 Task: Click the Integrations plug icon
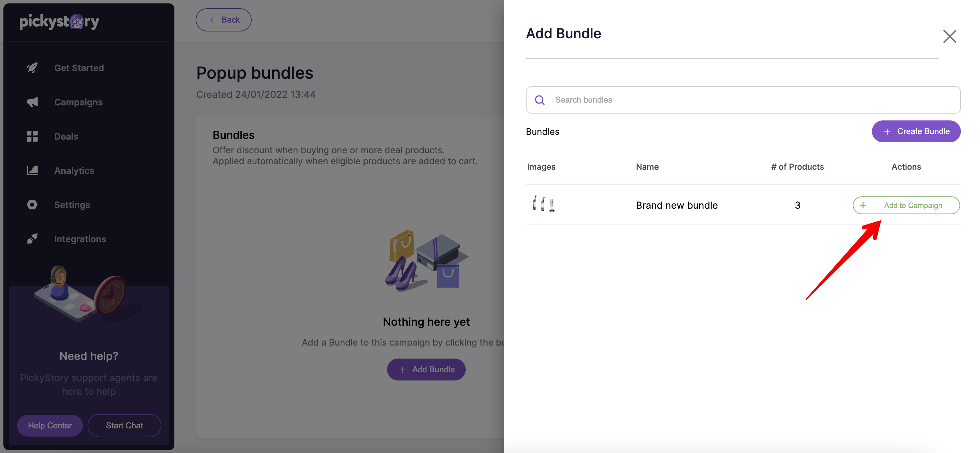[x=32, y=239]
